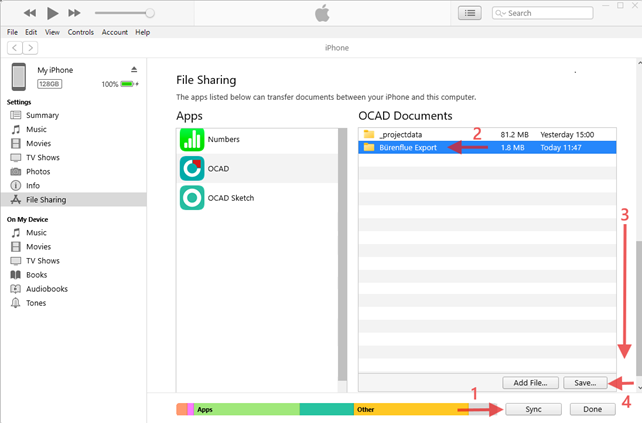Viewport: 642px width, 423px height.
Task: Click the Sync button
Action: (533, 409)
